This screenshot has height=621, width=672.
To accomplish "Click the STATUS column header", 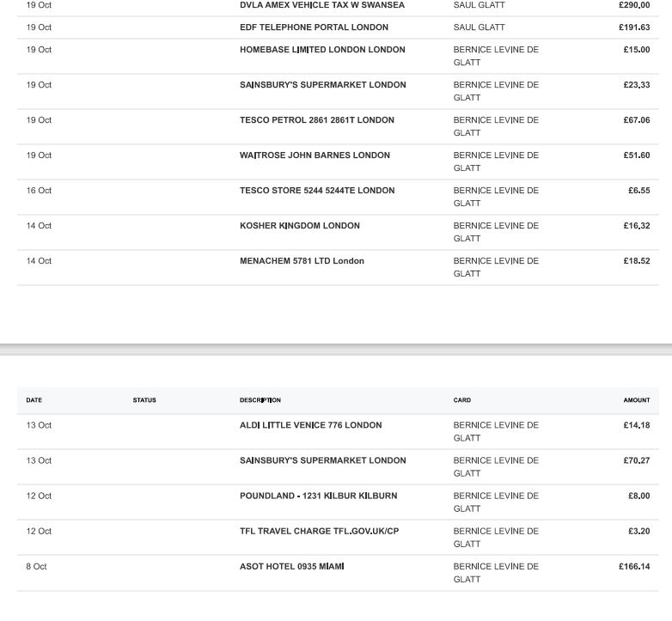I will (x=144, y=400).
